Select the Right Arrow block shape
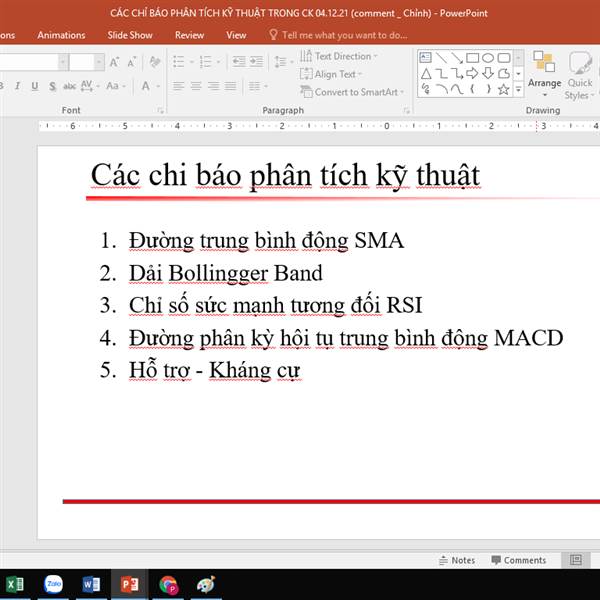 click(472, 73)
